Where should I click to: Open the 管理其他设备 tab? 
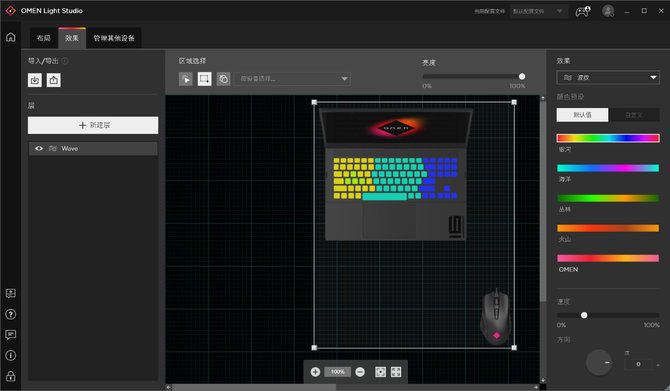114,38
